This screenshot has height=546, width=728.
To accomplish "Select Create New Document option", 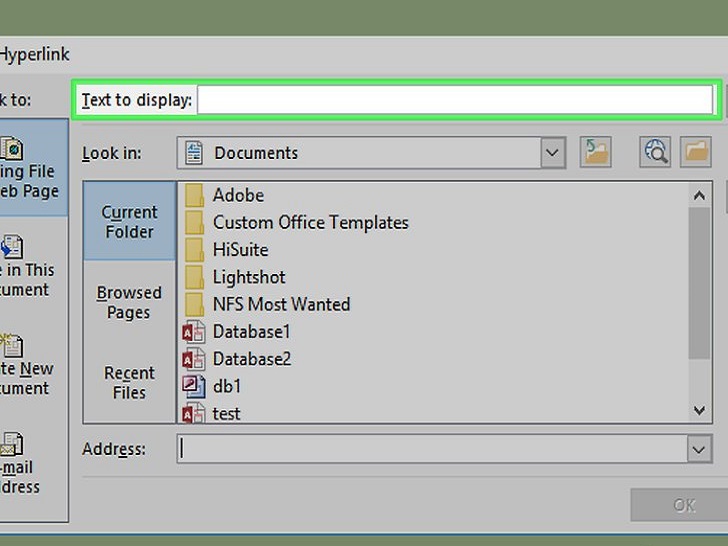I will pos(28,366).
